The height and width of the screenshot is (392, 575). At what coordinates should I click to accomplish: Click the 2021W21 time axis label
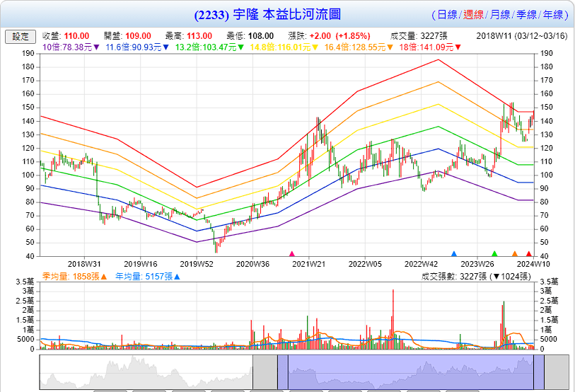309,264
